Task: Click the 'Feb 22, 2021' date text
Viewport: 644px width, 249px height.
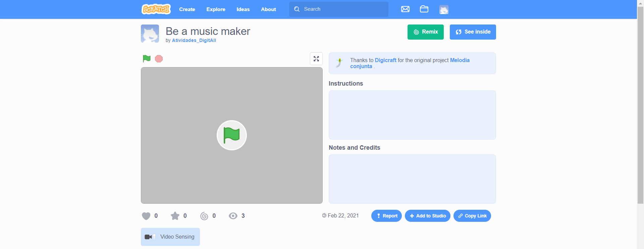Action: (343, 216)
